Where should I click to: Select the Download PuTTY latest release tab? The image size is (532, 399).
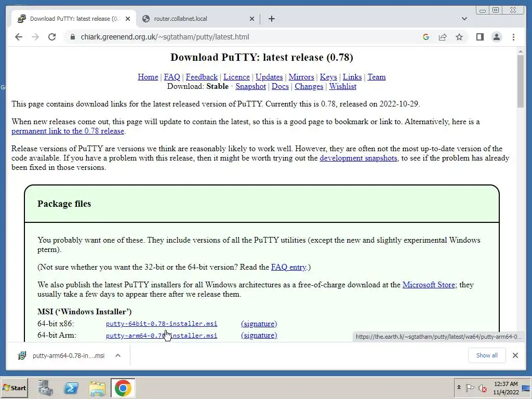pos(74,19)
